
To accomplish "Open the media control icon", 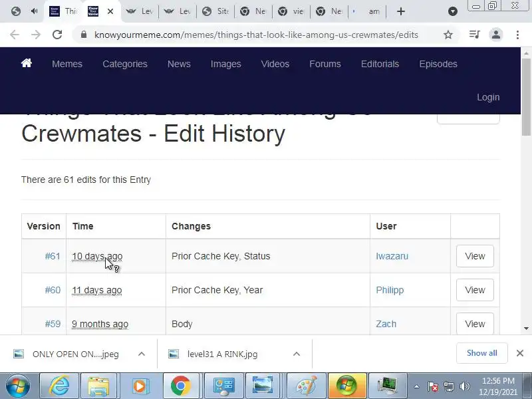I will pyautogui.click(x=474, y=35).
